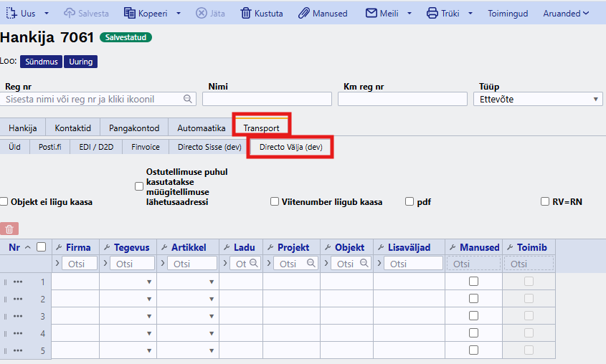Click the Nimi input field
Viewport: 606px width, 364px height.
click(267, 99)
